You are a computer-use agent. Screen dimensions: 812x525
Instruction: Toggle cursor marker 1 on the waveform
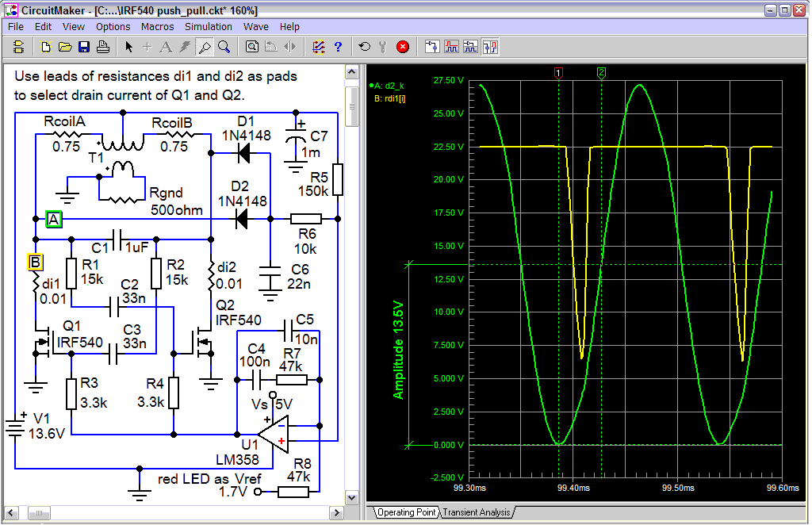[558, 73]
